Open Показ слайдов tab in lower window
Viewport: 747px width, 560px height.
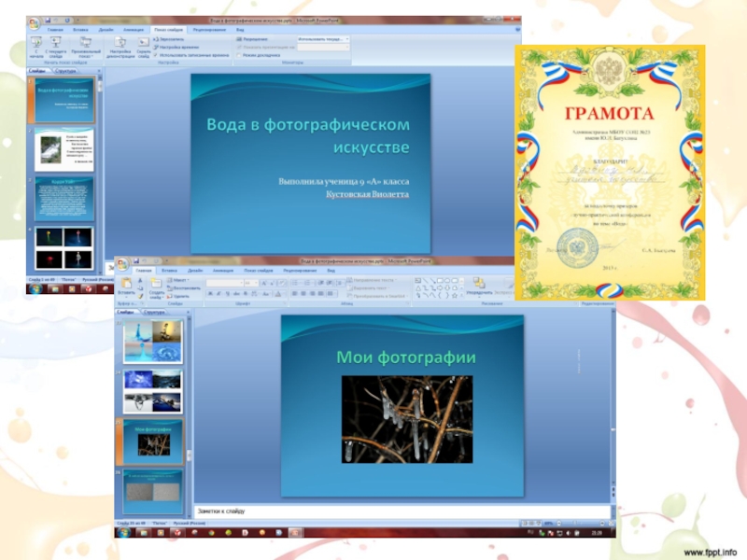(x=259, y=271)
